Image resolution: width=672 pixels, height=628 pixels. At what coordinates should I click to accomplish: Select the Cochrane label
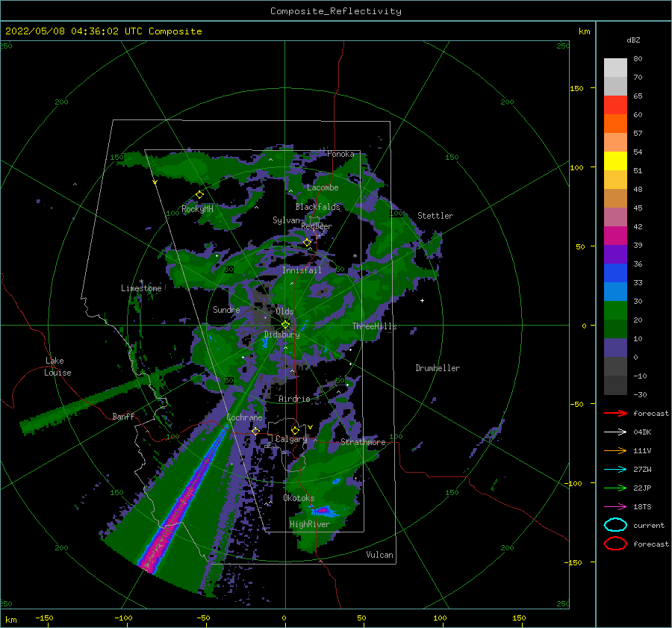[244, 417]
